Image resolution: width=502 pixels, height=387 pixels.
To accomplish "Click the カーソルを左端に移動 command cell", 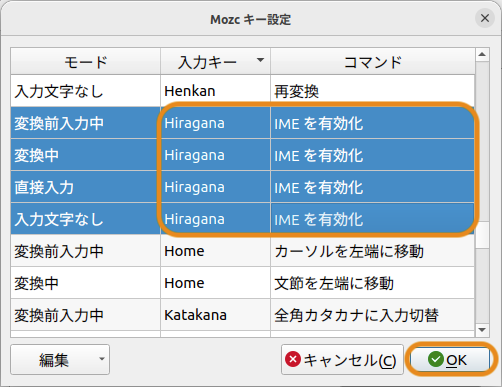I will (372, 251).
